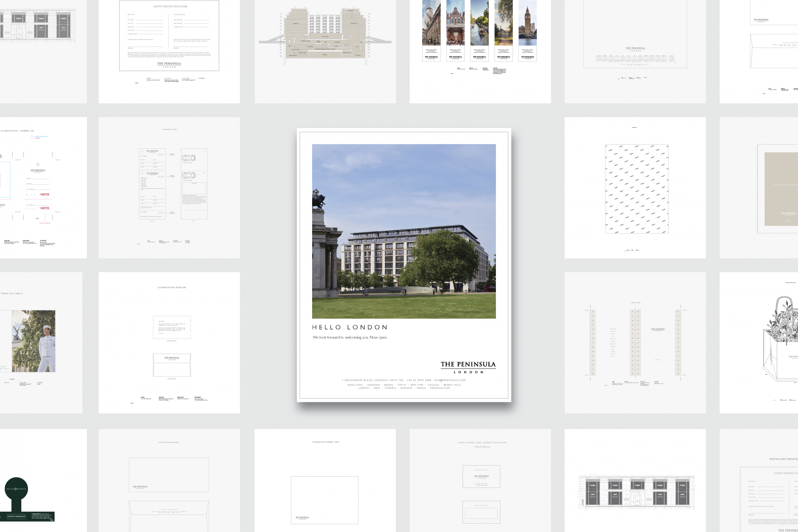Click 'BEVERLY HILLS' in the poster city list
This screenshot has width=798, height=532.
click(452, 385)
